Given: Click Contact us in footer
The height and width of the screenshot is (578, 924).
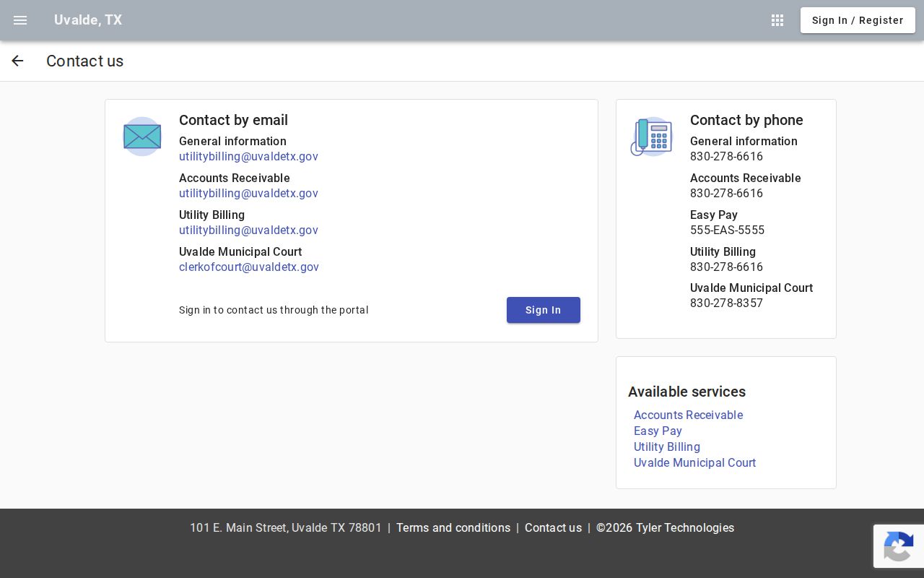Looking at the screenshot, I should click(553, 528).
